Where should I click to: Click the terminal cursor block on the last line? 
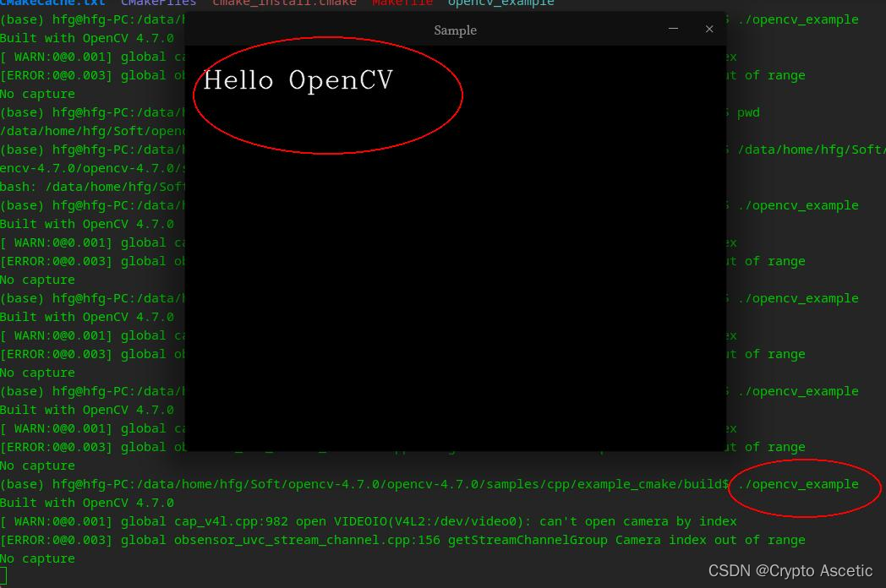pyautogui.click(x=3, y=576)
